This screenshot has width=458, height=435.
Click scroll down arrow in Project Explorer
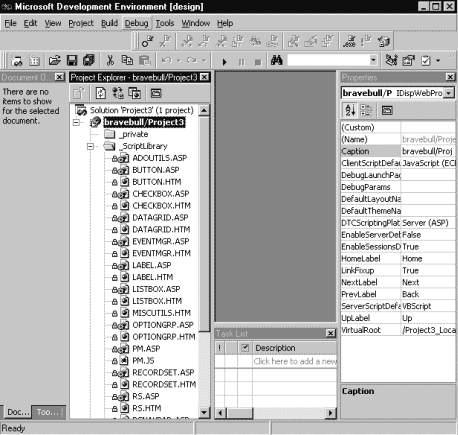[x=204, y=413]
